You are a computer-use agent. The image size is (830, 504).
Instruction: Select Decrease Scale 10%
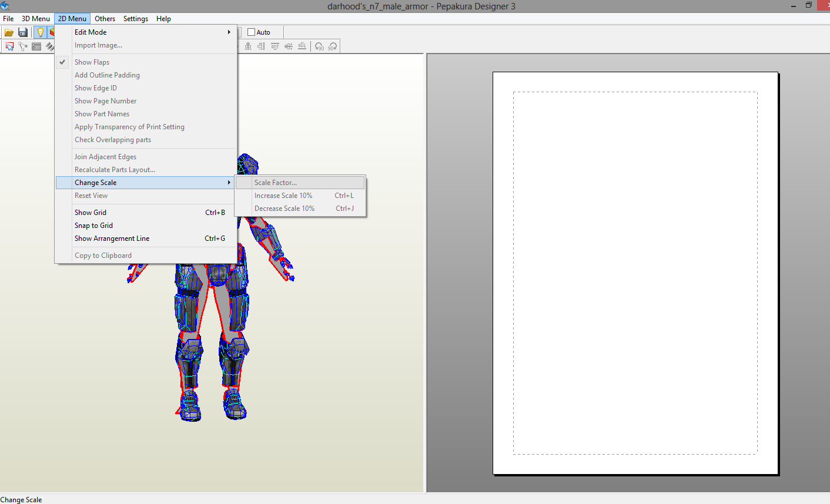tap(300, 209)
